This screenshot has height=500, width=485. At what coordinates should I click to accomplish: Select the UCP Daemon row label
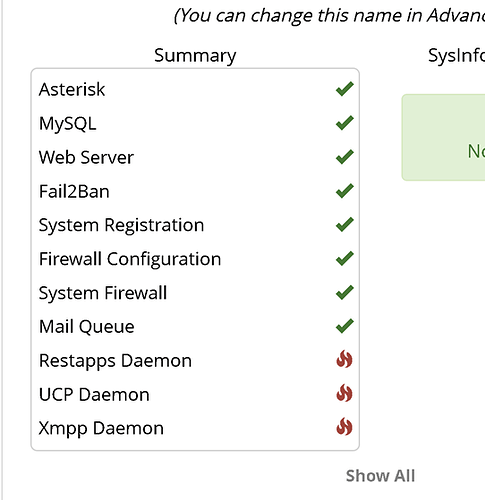94,395
